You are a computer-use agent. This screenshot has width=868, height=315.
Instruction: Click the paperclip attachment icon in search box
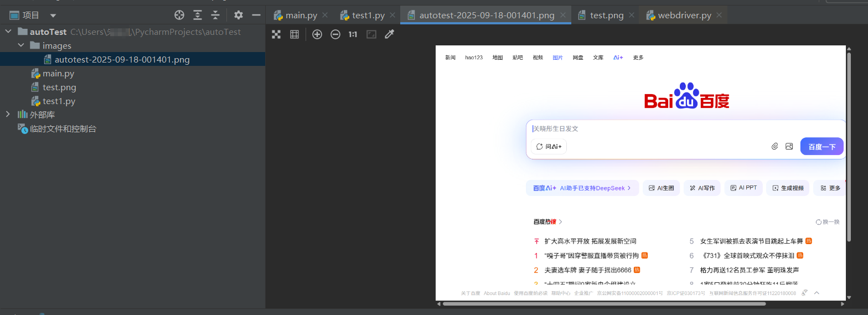click(x=775, y=147)
